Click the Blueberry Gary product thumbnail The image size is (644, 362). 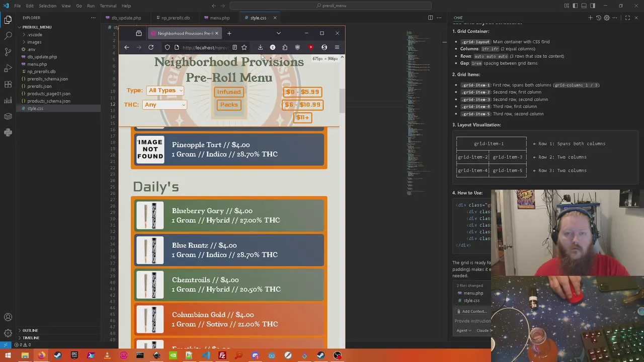(150, 216)
